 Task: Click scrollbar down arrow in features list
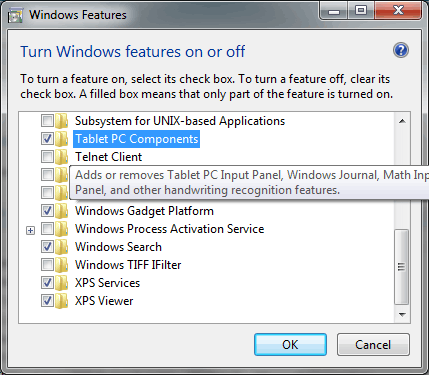[402, 314]
